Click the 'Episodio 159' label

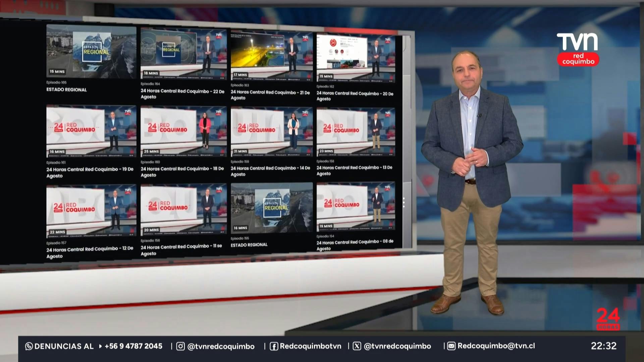tap(240, 162)
